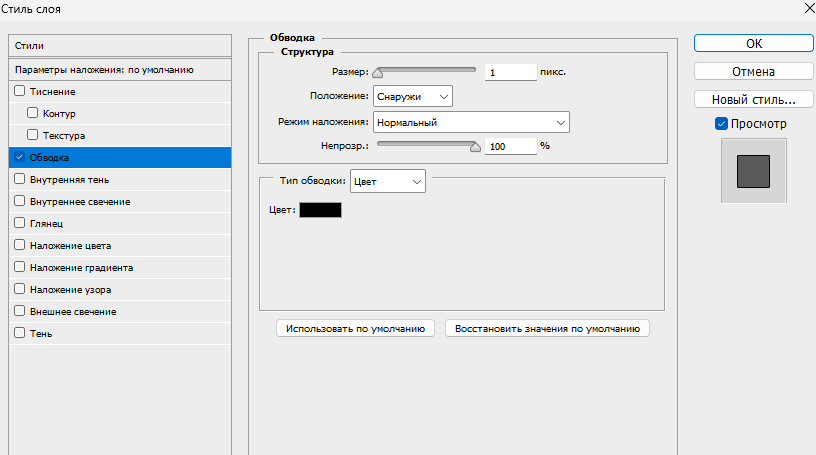Viewport: 816px width, 455px height.
Task: Enable the Контур sub-option checkbox
Action: pos(32,114)
